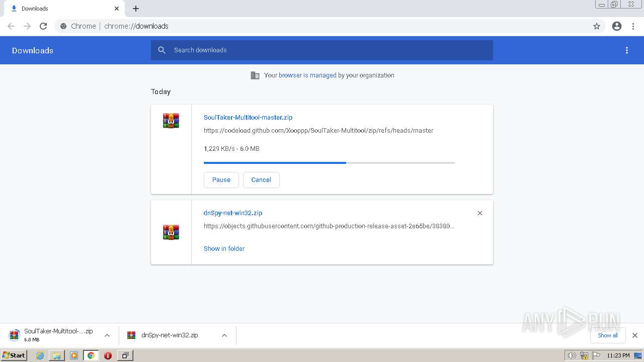Click the browser forward arrow
The width and height of the screenshot is (644, 362).
coord(27,26)
